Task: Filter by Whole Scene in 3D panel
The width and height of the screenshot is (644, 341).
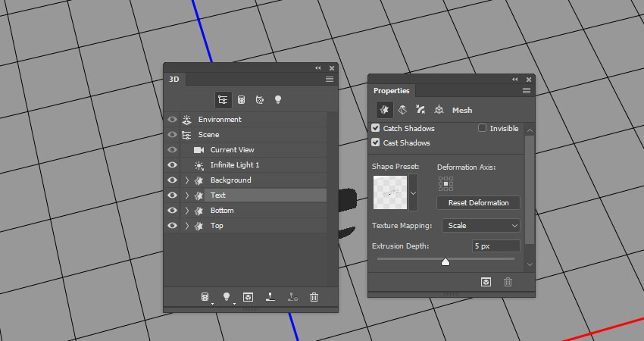Action: point(223,100)
